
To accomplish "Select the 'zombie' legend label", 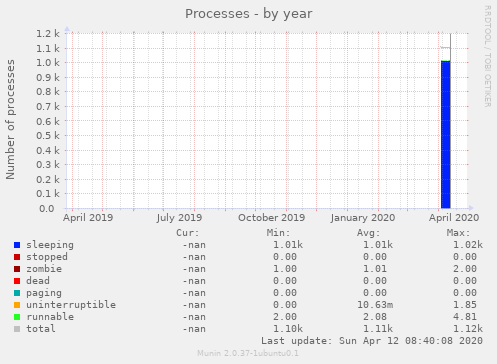I will (44, 269).
